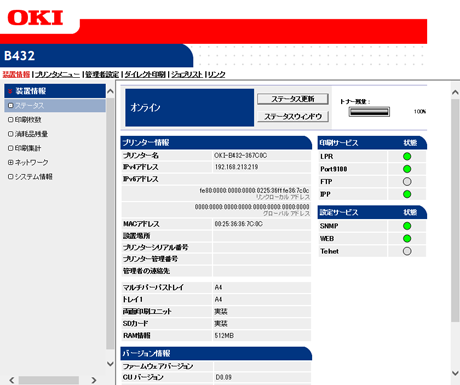Click the toner remaining level bar
This screenshot has height=385, width=460.
click(x=369, y=112)
